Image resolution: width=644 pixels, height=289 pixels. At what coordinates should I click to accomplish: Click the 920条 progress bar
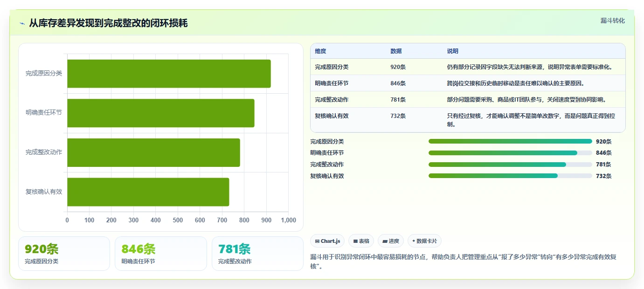point(510,141)
